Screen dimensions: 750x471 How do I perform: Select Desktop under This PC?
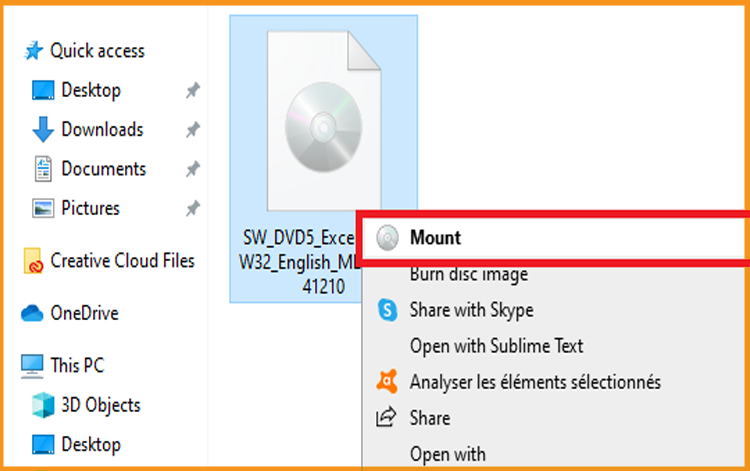coord(91,444)
